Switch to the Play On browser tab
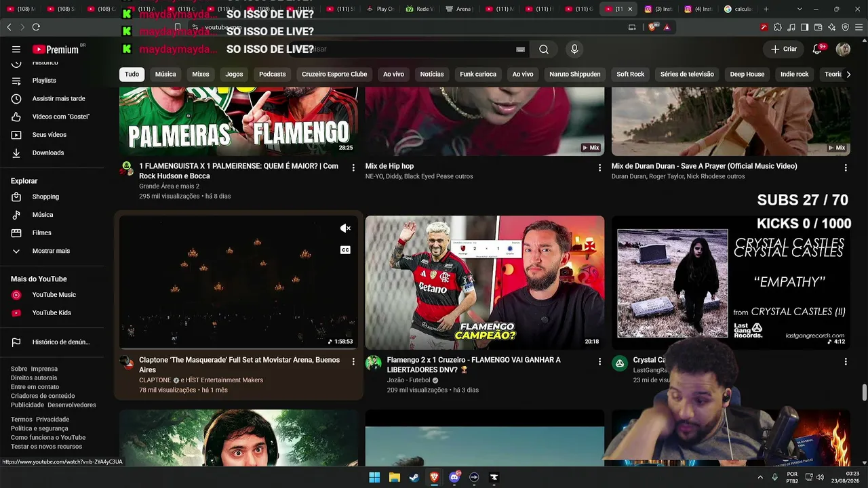This screenshot has height=488, width=868. (380, 9)
